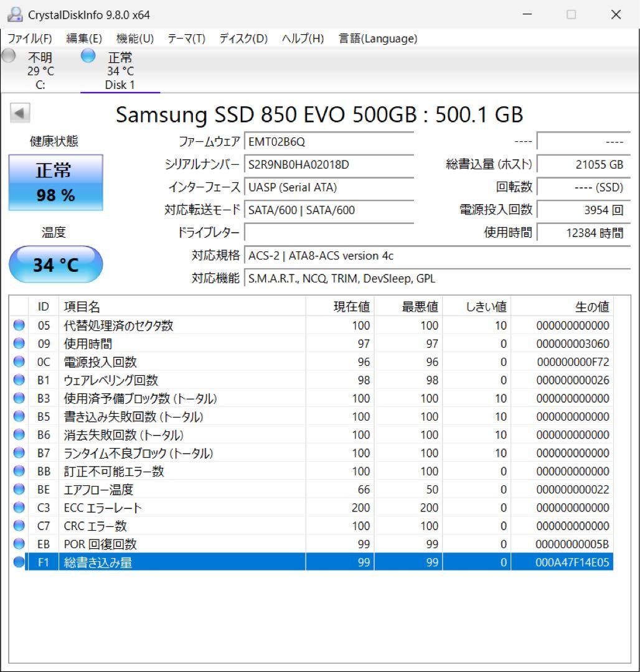Select the 使用済予備ブロック数 (トータル) row
Image resolution: width=640 pixels, height=672 pixels.
(312, 398)
